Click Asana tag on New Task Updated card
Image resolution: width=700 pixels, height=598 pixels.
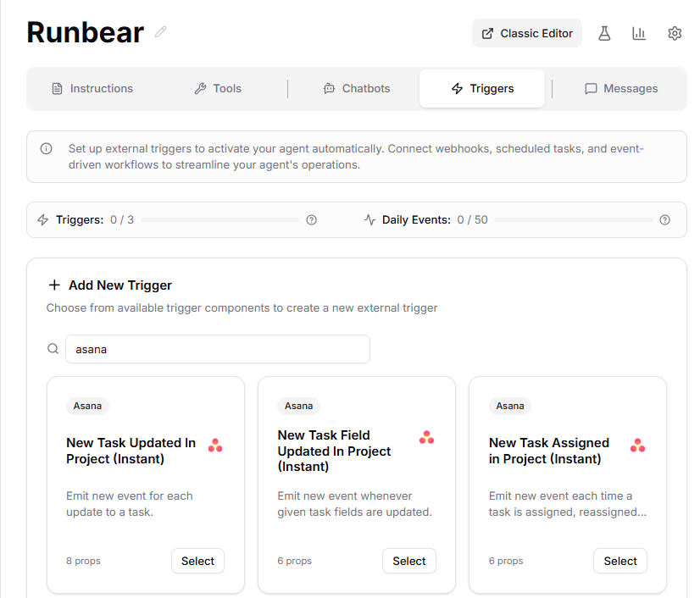[87, 406]
